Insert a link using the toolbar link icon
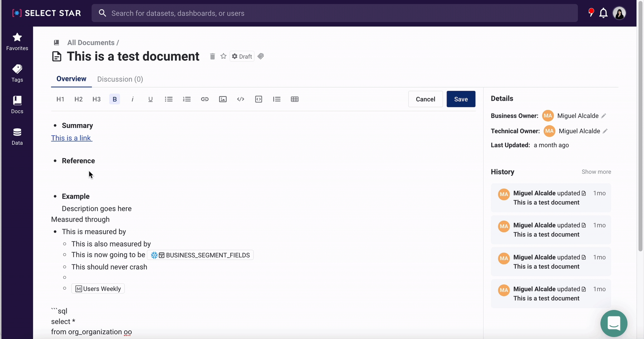The width and height of the screenshot is (644, 339). [205, 99]
